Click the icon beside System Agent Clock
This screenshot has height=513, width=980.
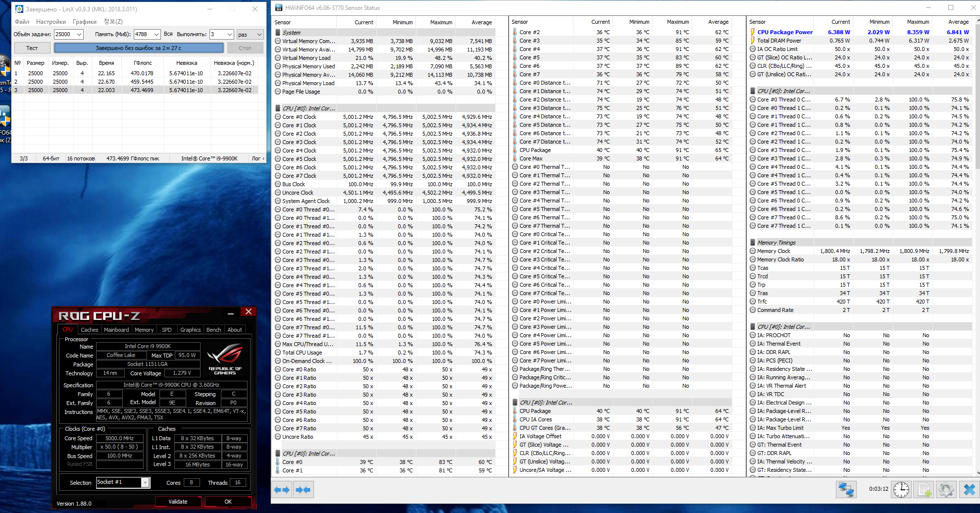[x=278, y=201]
